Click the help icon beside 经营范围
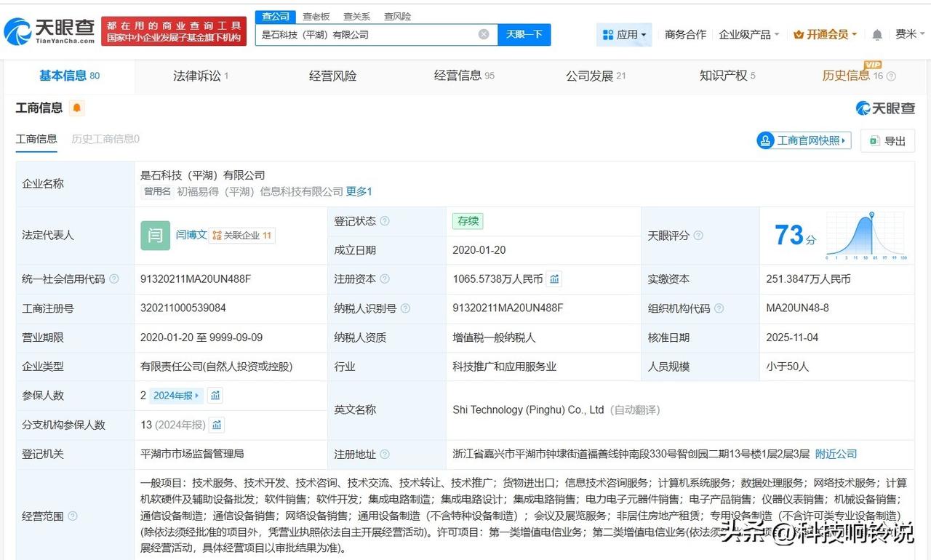 click(73, 516)
